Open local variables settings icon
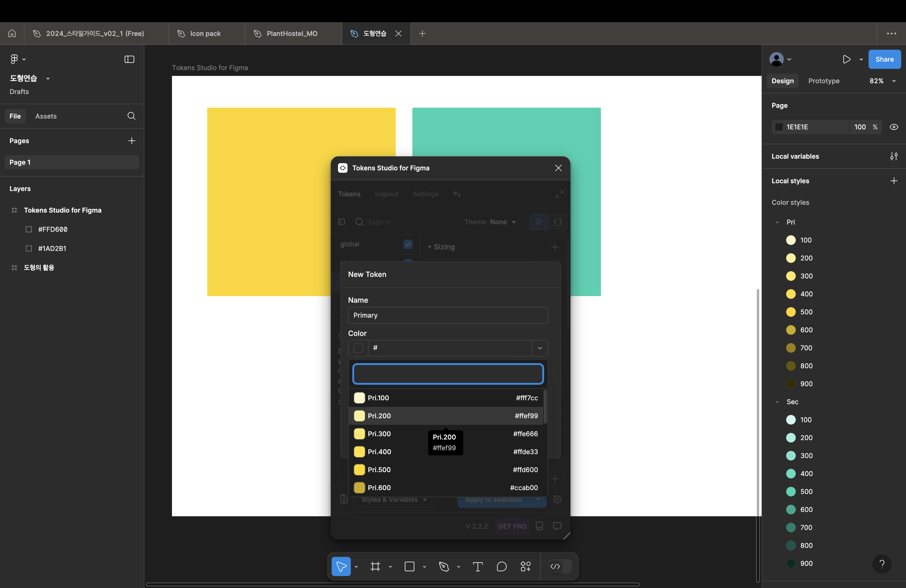 click(x=894, y=156)
